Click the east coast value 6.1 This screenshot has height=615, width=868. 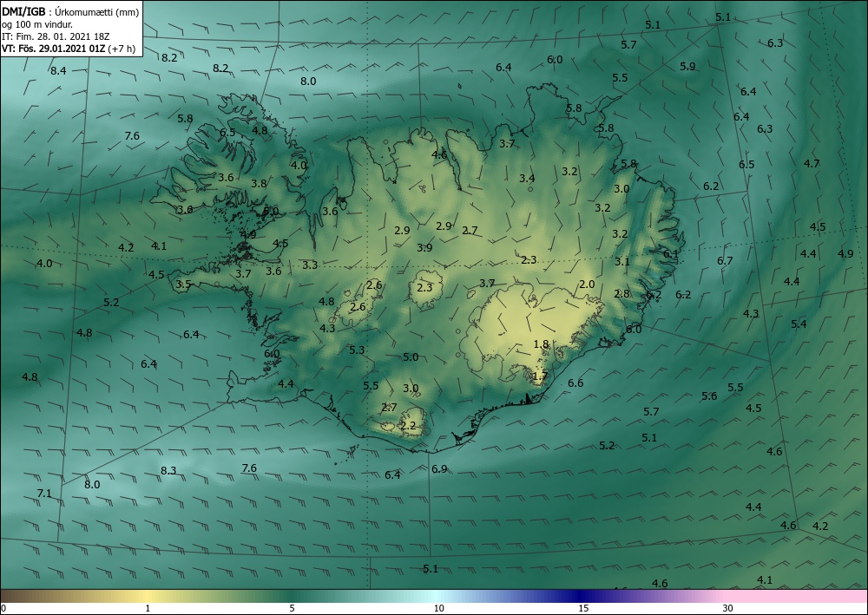pyautogui.click(x=671, y=253)
